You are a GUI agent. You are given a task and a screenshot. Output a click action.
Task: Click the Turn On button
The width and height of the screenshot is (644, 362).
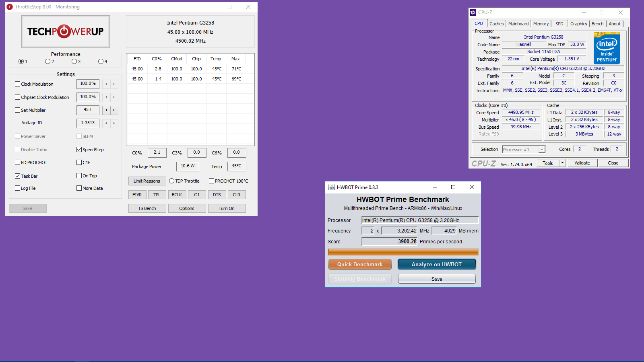tap(227, 208)
